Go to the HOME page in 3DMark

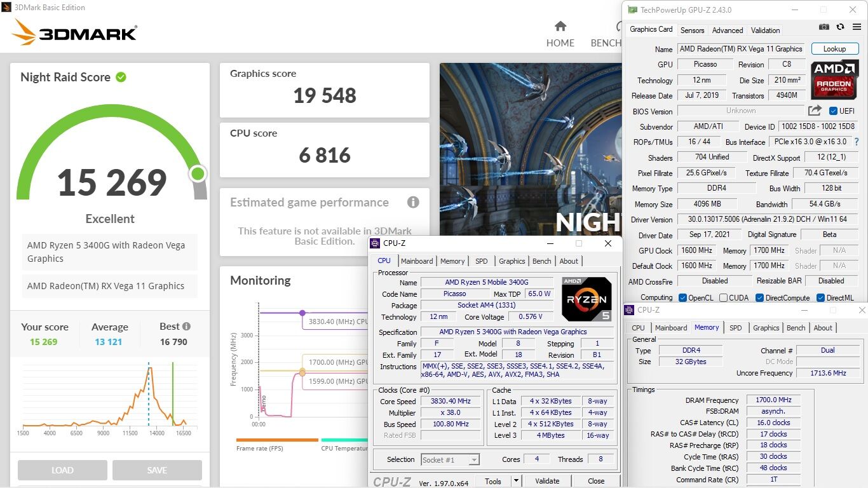pyautogui.click(x=560, y=43)
